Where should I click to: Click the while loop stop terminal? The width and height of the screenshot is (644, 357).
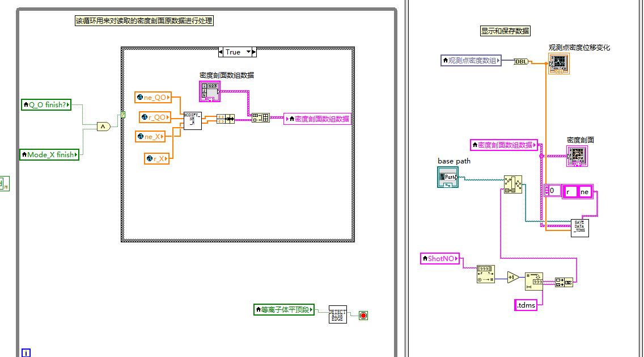click(x=363, y=315)
